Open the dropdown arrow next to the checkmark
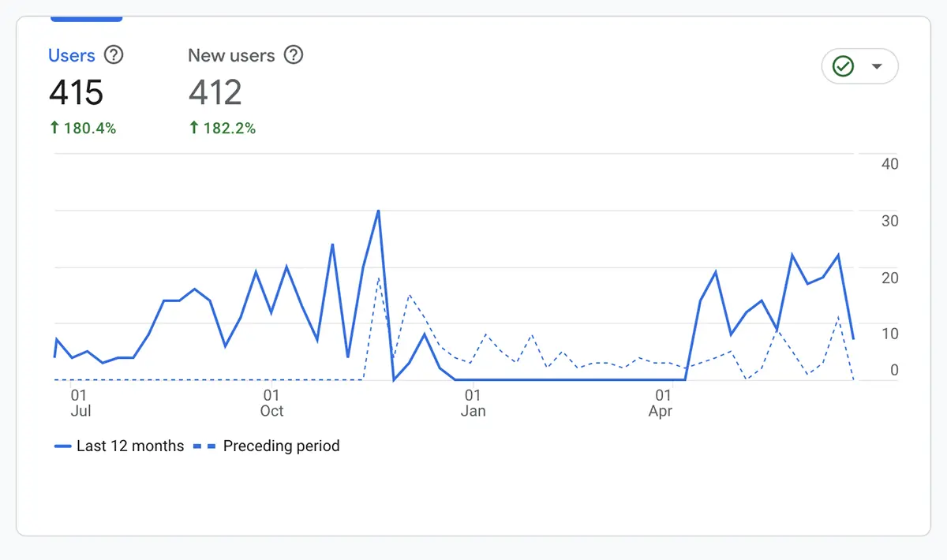 (x=876, y=67)
